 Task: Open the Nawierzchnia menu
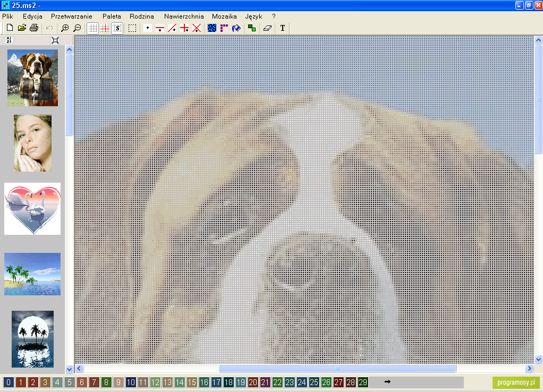click(184, 16)
